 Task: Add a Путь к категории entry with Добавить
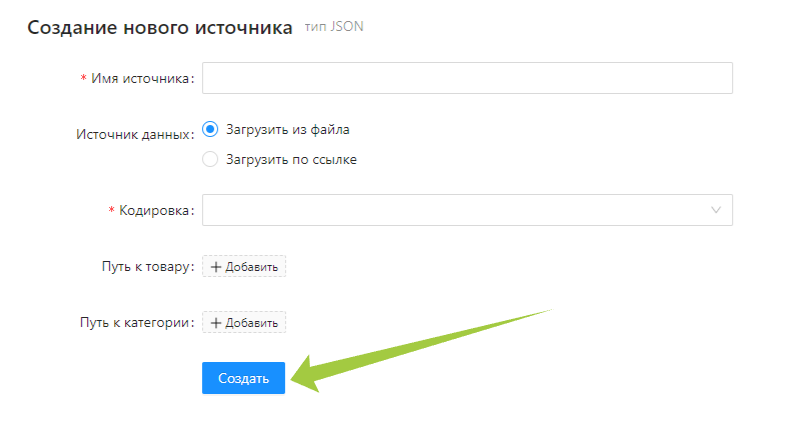(245, 323)
